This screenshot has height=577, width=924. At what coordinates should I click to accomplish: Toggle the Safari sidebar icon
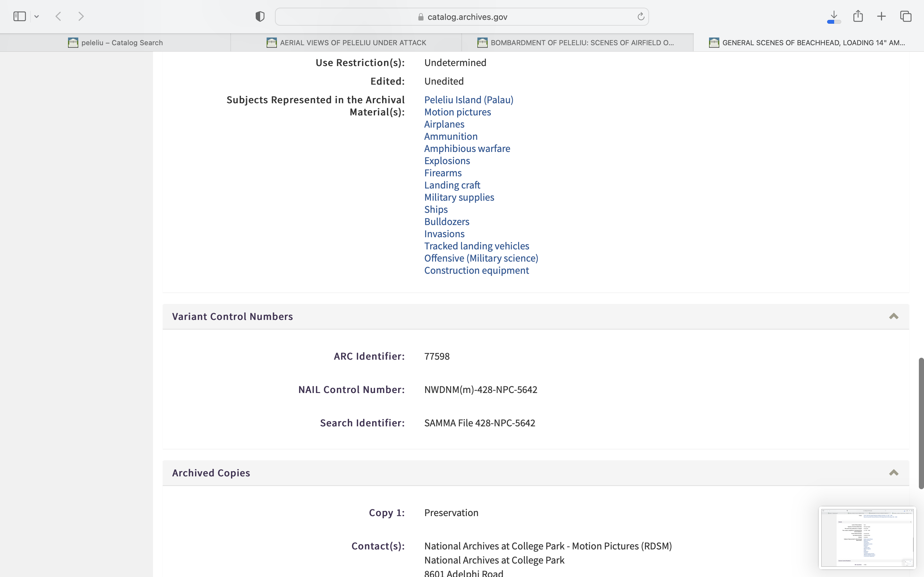tap(20, 16)
